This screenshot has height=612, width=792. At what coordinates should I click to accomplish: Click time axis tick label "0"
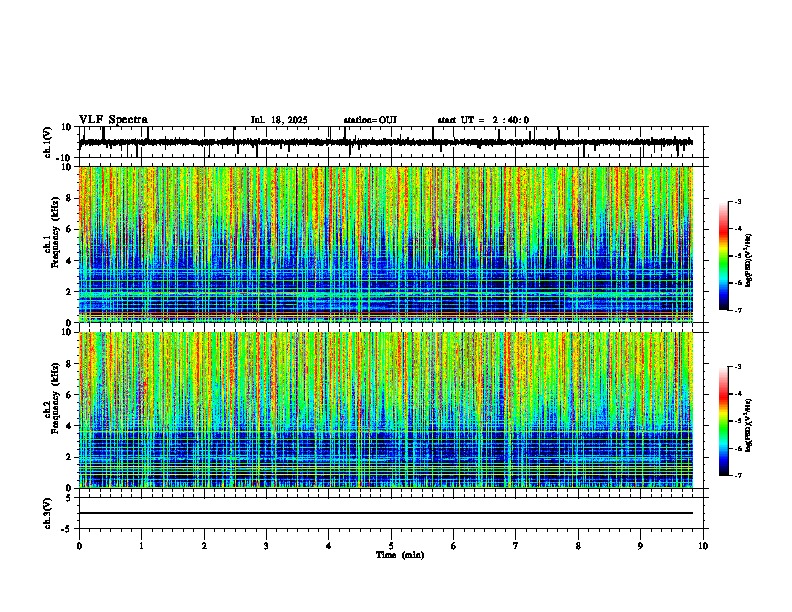tap(79, 546)
